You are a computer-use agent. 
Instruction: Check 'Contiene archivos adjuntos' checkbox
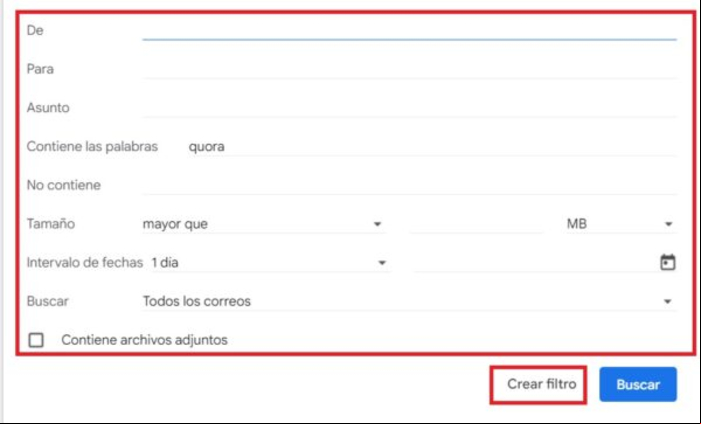click(x=36, y=340)
